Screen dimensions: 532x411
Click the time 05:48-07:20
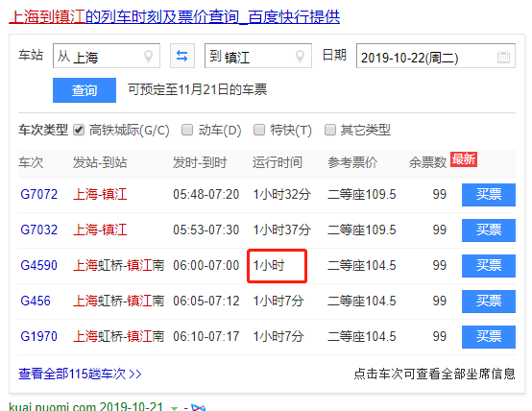pyautogui.click(x=206, y=195)
